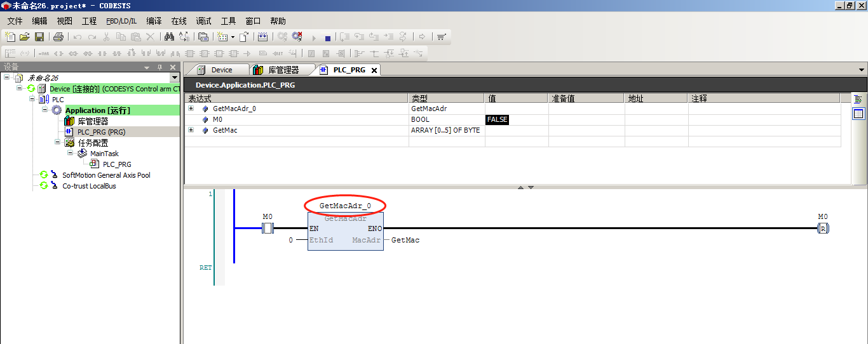This screenshot has width=868, height=344.
Task: Create a new project via toolbar icon
Action: coord(10,37)
